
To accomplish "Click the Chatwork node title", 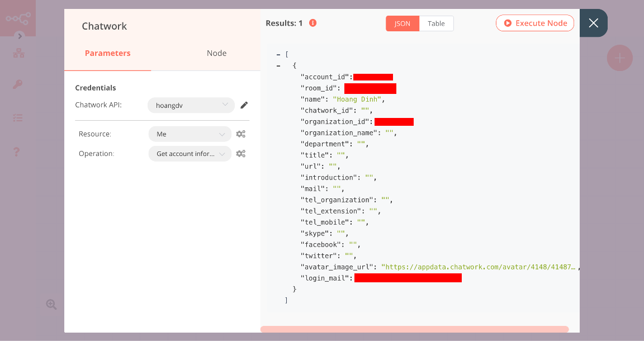I will [105, 26].
